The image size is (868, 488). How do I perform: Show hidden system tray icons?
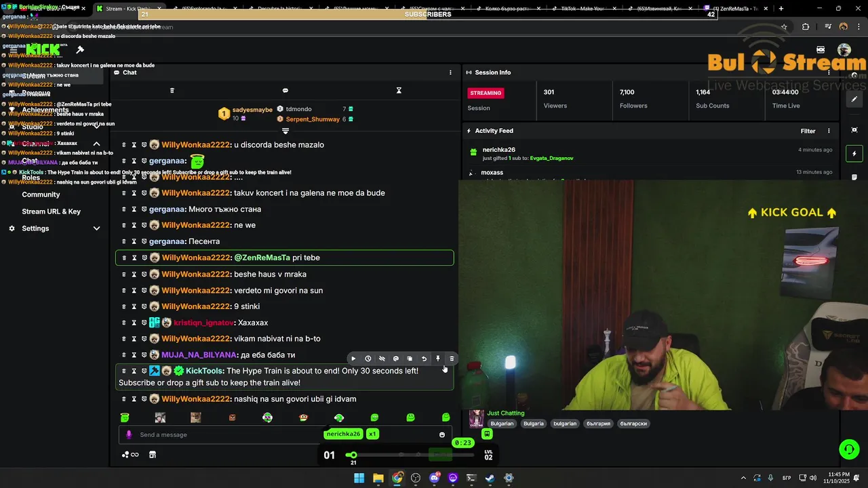743,478
